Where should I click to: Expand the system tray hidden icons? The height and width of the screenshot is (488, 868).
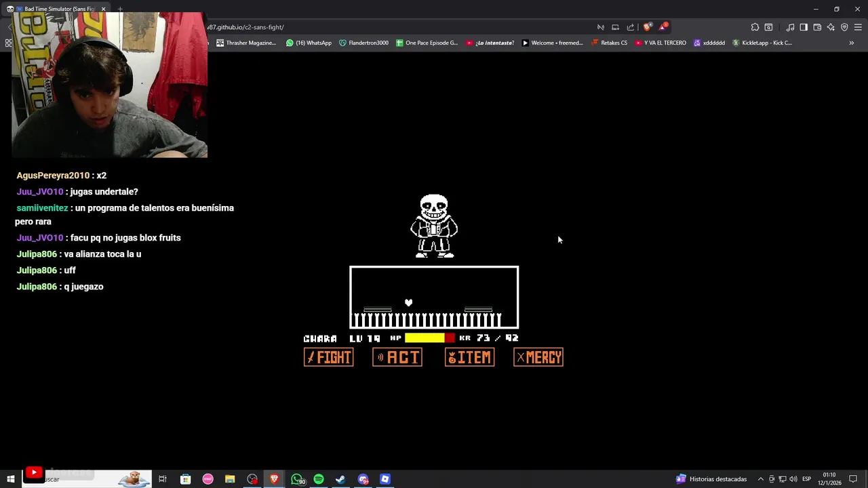pos(760,479)
